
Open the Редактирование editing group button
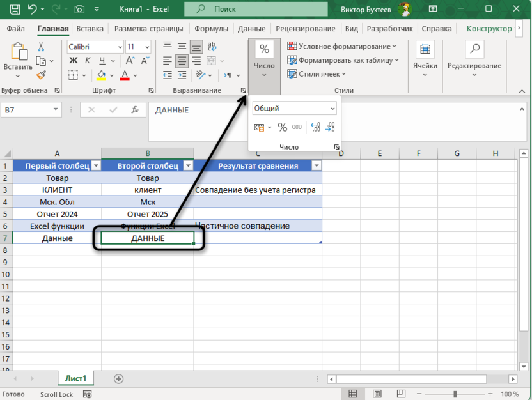474,58
